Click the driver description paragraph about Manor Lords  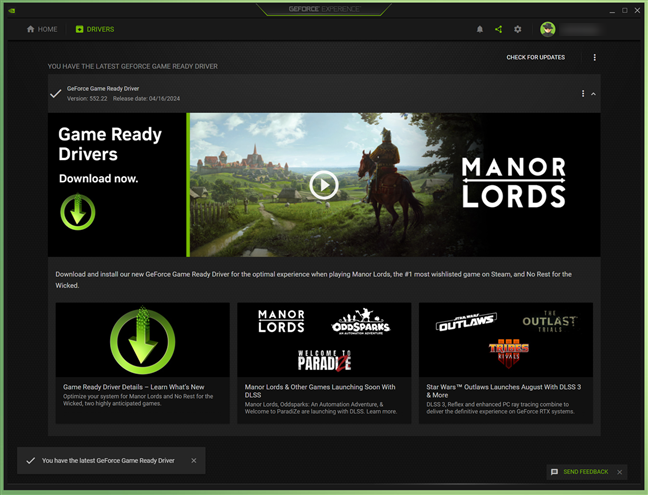tap(314, 280)
